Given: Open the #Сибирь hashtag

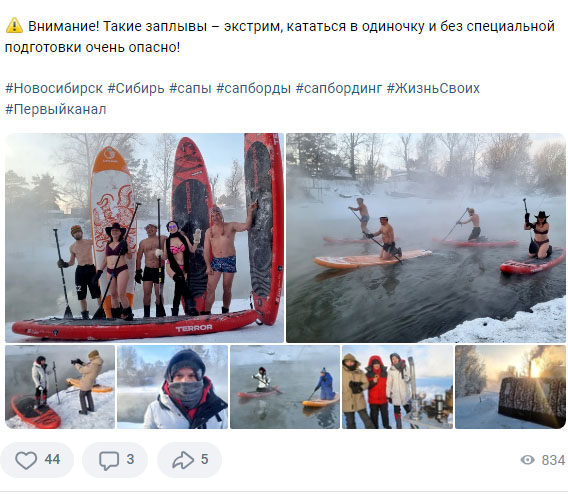Looking at the screenshot, I should click(136, 88).
